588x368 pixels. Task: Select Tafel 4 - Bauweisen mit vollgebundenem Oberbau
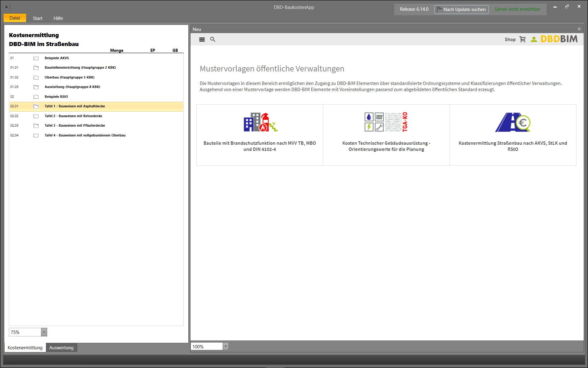(96, 136)
